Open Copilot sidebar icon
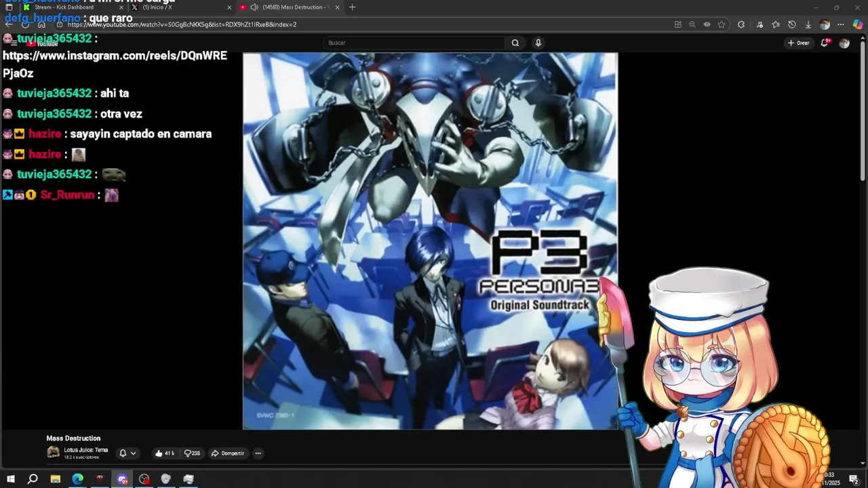 [858, 24]
